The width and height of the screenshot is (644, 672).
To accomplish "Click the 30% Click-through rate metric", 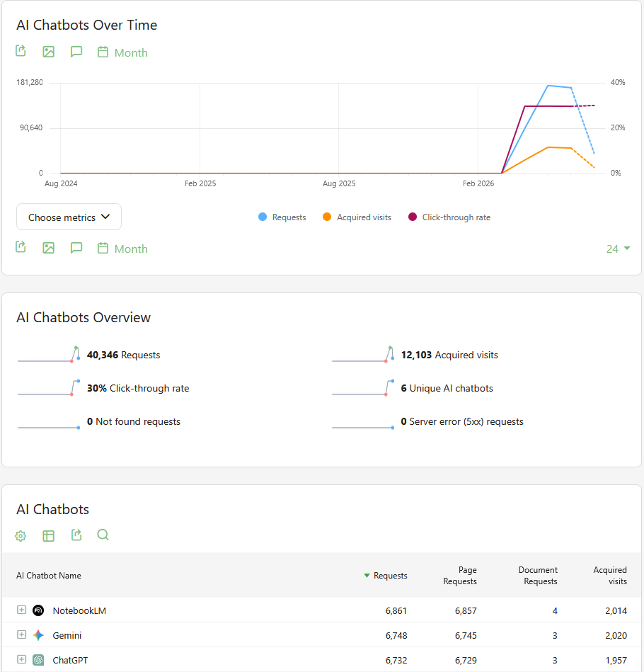I will 138,388.
